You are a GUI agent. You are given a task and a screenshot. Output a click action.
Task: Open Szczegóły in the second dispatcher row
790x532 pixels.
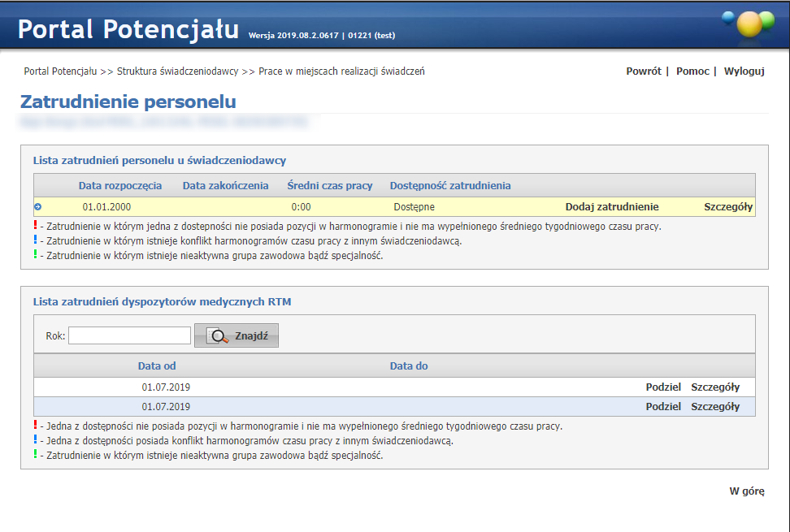[x=715, y=407]
